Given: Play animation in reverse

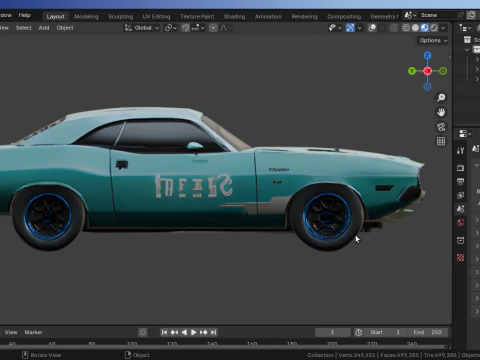Looking at the screenshot, I should pos(184,332).
